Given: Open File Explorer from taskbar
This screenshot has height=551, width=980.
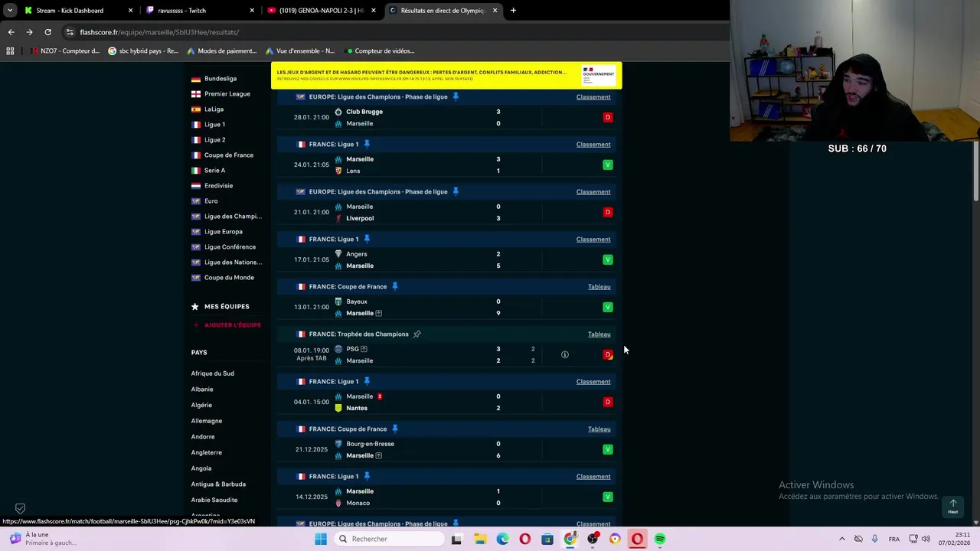Looking at the screenshot, I should coord(480,539).
